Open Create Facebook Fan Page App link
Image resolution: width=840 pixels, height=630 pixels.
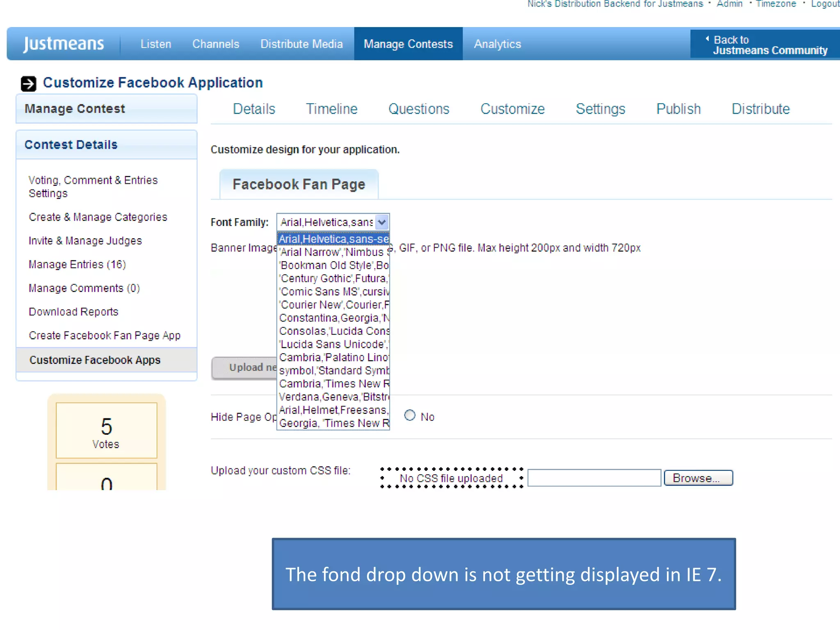(x=105, y=336)
